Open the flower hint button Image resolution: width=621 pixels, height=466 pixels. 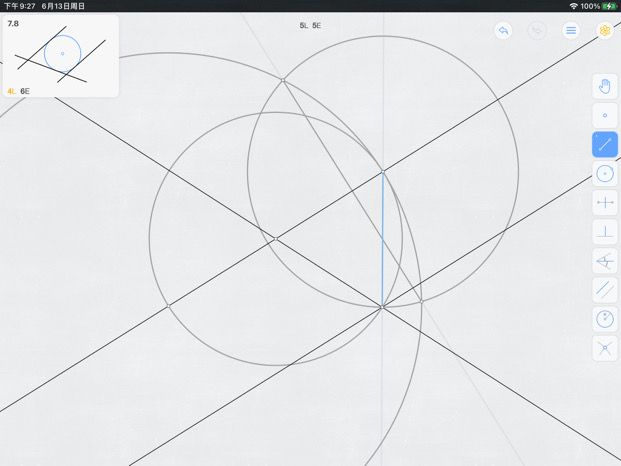[x=605, y=30]
